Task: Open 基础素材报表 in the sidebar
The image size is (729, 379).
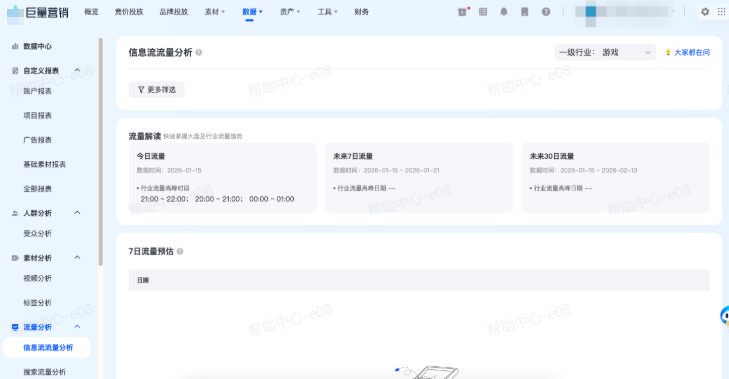Action: coord(45,165)
